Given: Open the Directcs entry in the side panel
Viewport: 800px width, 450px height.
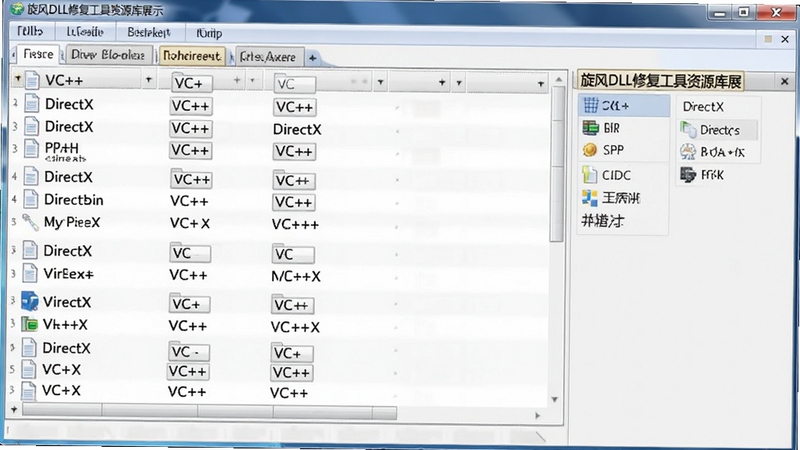Looking at the screenshot, I should point(717,130).
